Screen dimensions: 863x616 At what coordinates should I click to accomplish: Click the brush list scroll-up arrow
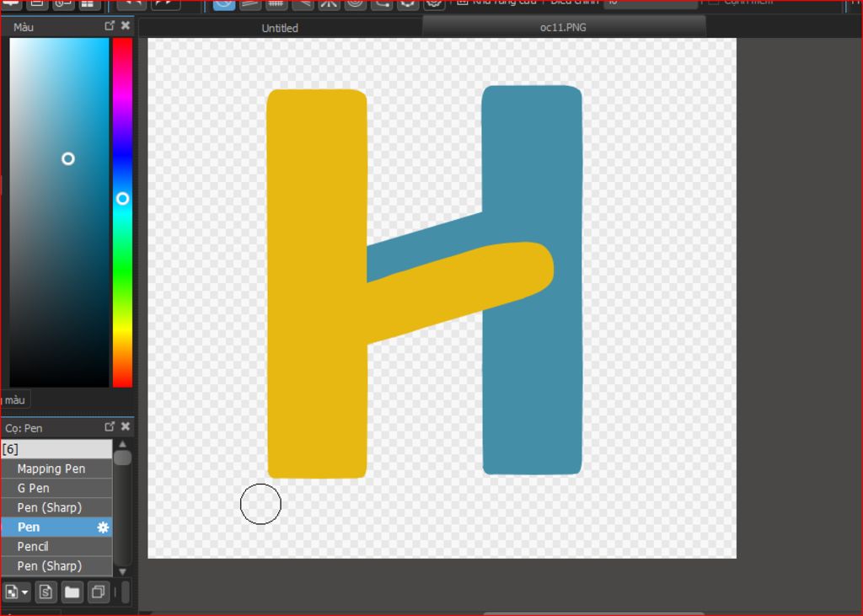pyautogui.click(x=123, y=444)
